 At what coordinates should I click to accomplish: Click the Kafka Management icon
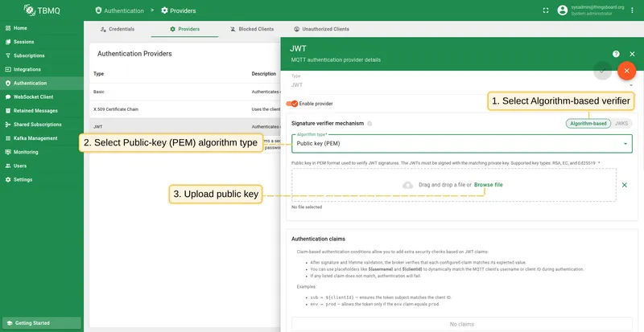[x=8, y=138]
